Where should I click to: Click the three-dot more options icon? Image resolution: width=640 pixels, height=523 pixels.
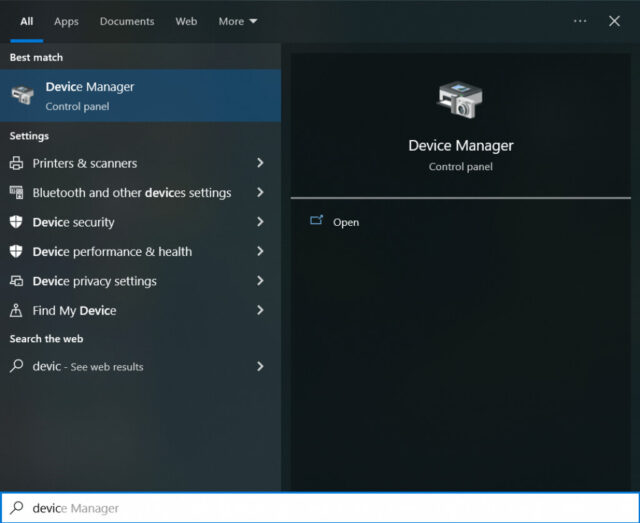pos(580,21)
